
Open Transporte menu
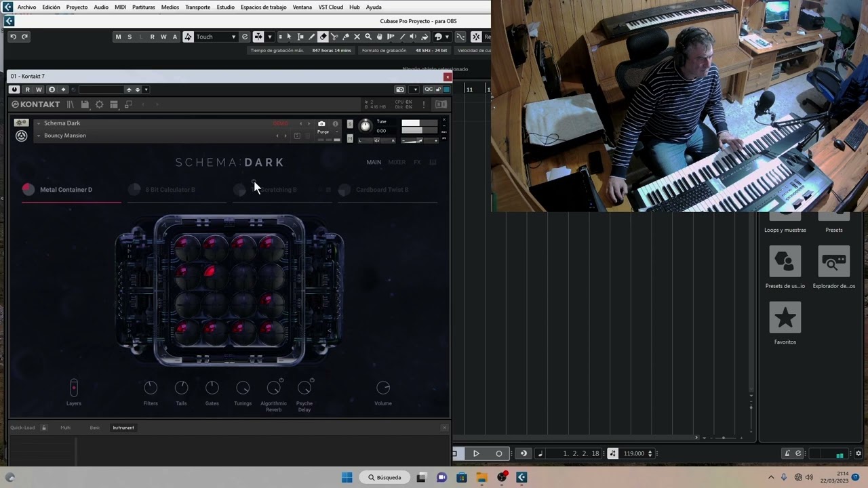[x=197, y=7]
